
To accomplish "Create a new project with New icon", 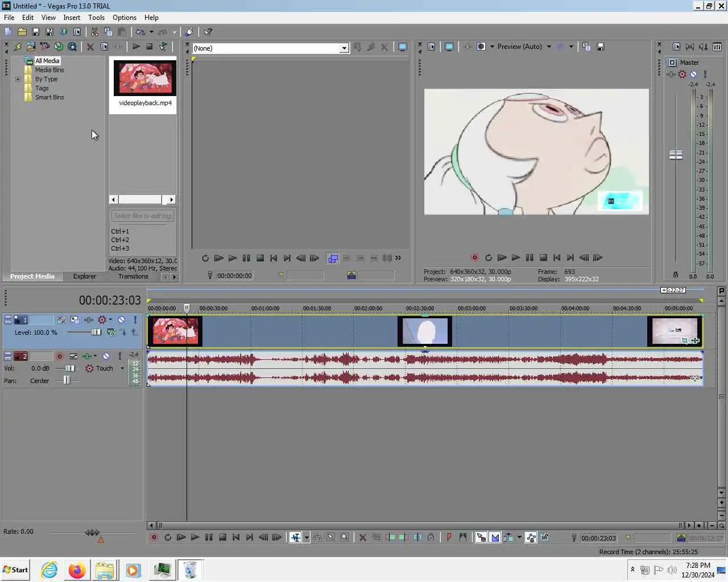I will click(x=8, y=32).
